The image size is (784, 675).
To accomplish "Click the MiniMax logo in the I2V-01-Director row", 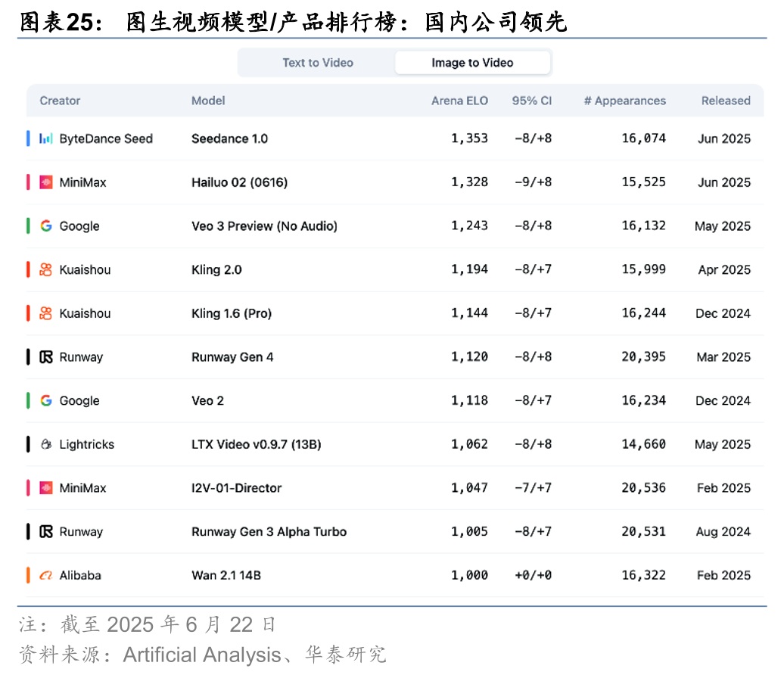I will (x=46, y=488).
